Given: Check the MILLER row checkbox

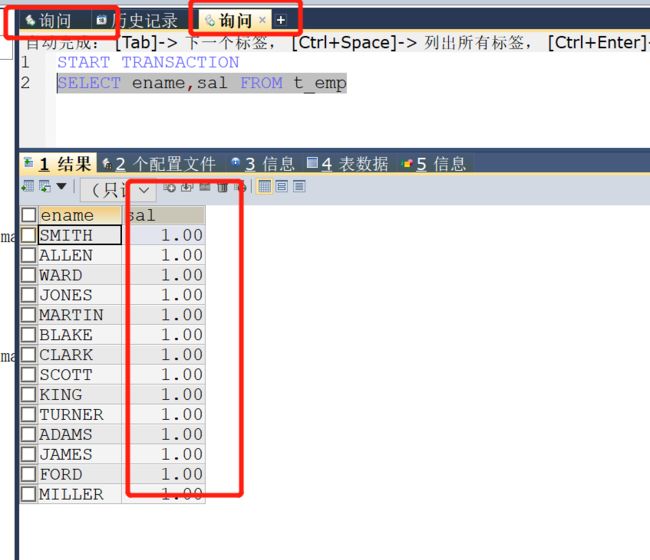Looking at the screenshot, I should 29,494.
